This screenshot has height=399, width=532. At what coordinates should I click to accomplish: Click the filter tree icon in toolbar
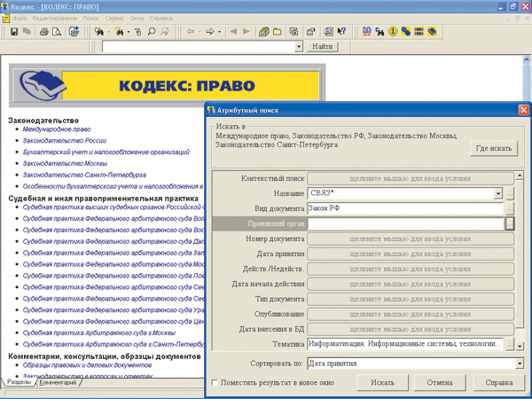pyautogui.click(x=137, y=32)
